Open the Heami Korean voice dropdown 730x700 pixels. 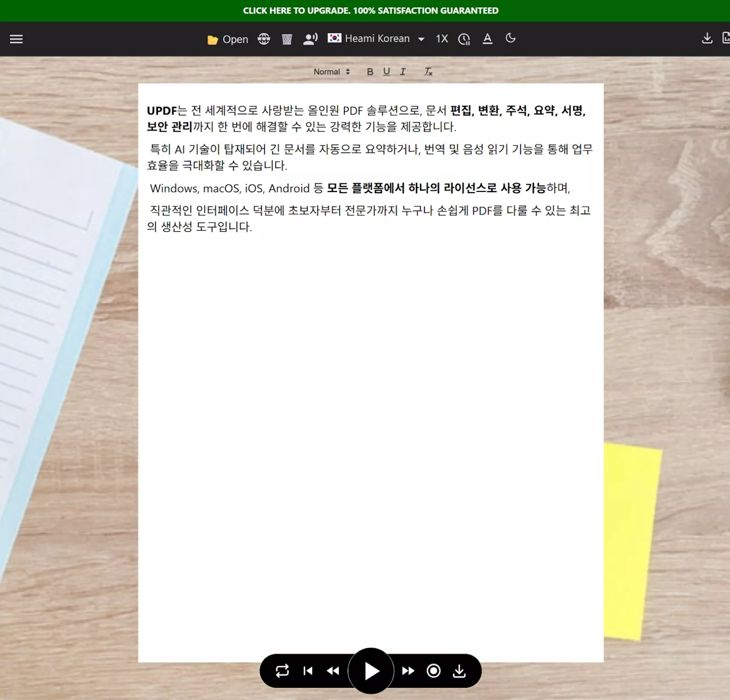click(376, 38)
